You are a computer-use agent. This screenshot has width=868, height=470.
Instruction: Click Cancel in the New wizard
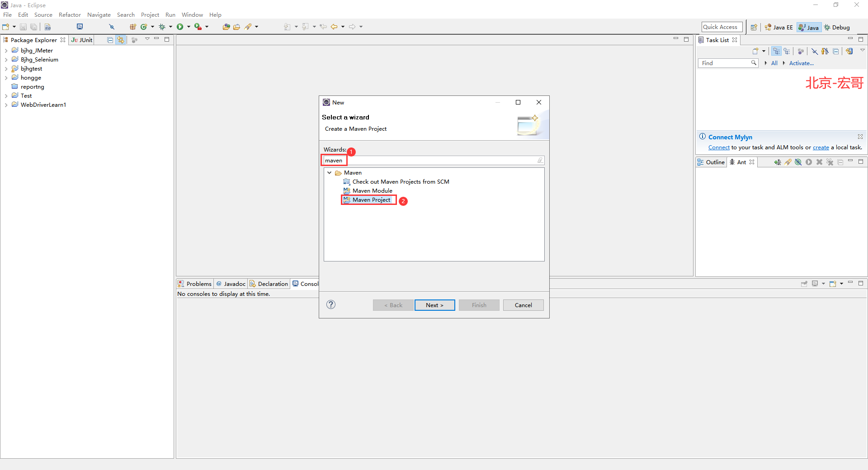523,305
